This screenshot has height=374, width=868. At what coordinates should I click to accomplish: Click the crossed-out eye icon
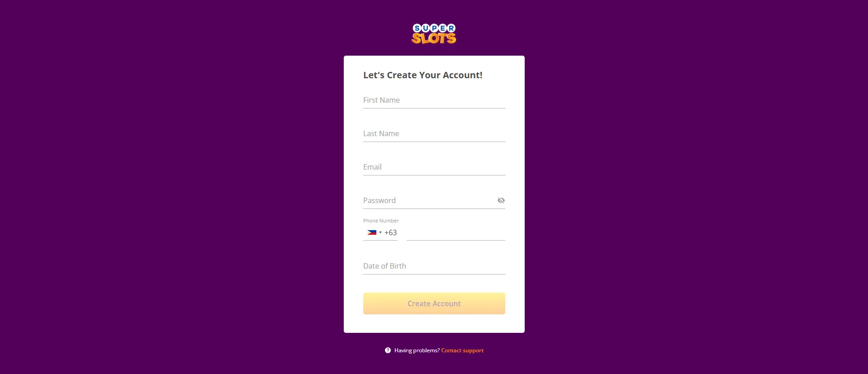[501, 200]
